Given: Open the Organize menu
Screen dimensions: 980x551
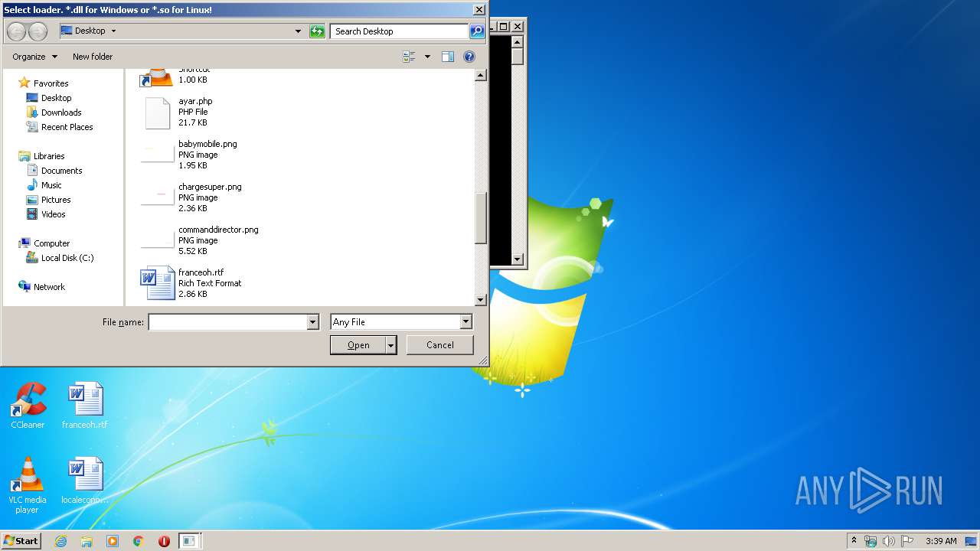Looking at the screenshot, I should click(x=34, y=57).
